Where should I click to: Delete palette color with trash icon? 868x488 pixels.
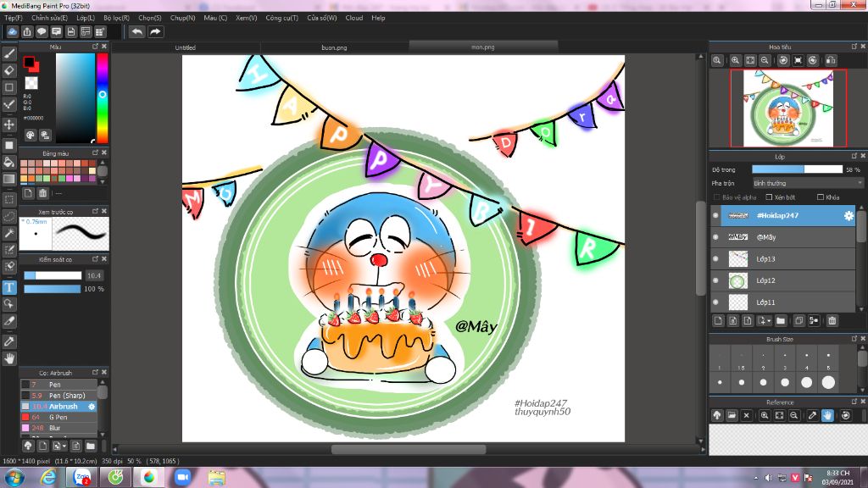42,193
